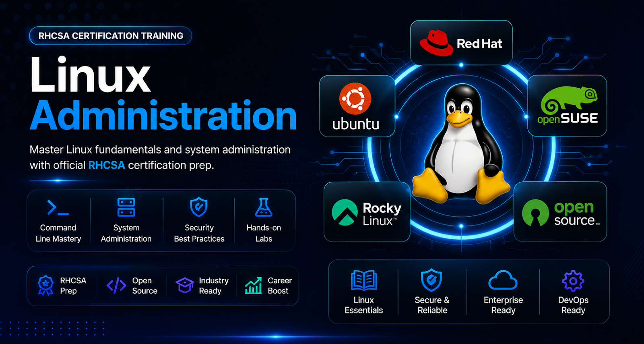Viewport: 644px width, 344px height.
Task: Click the "Secure & Reliable" label
Action: click(432, 305)
